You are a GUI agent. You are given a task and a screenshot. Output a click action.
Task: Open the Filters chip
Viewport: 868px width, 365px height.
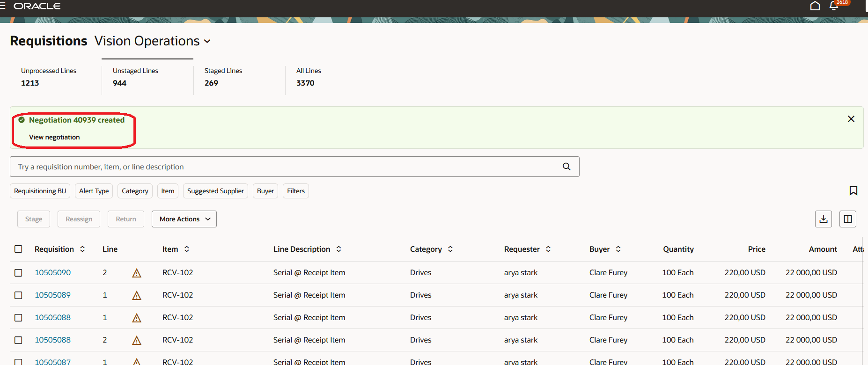[296, 191]
